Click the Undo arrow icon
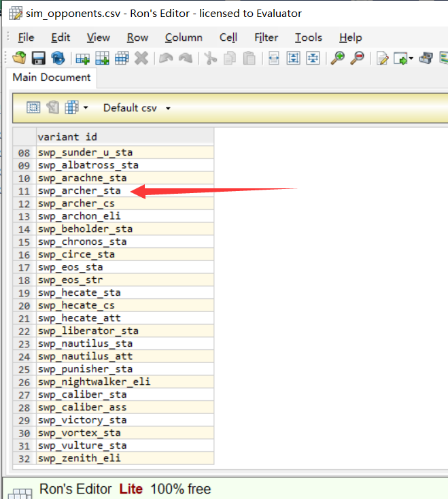This screenshot has height=499, width=448. 165,58
